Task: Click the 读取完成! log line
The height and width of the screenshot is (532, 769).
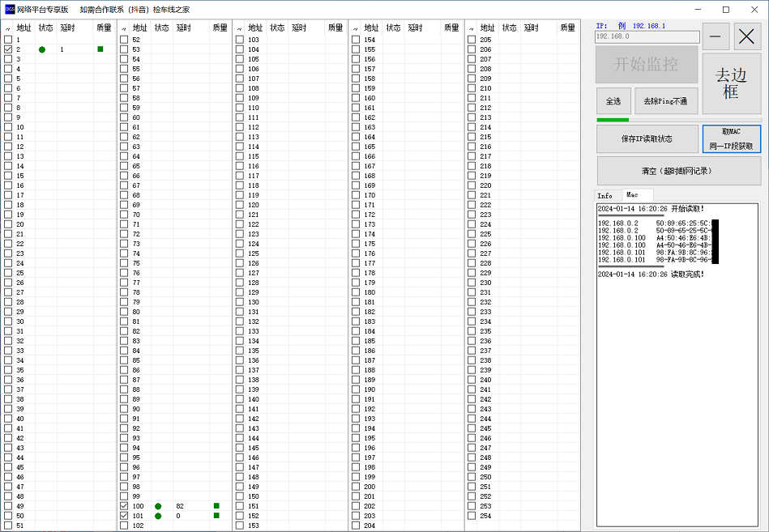Action: click(651, 275)
